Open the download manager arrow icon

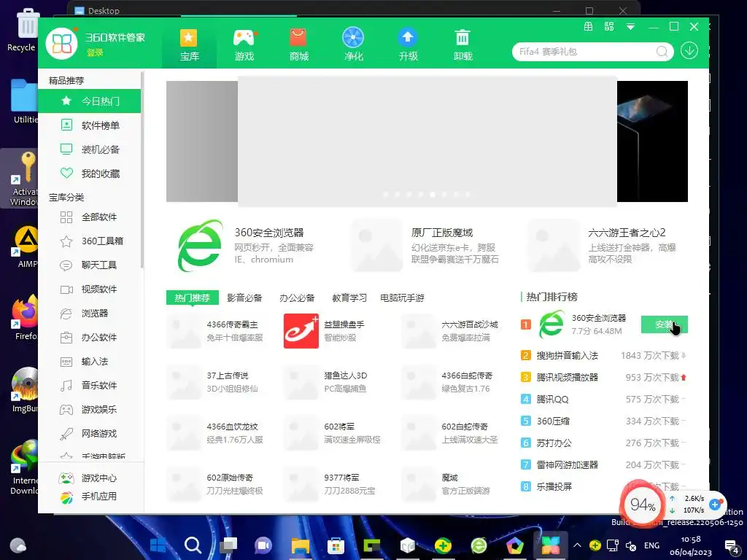click(689, 50)
